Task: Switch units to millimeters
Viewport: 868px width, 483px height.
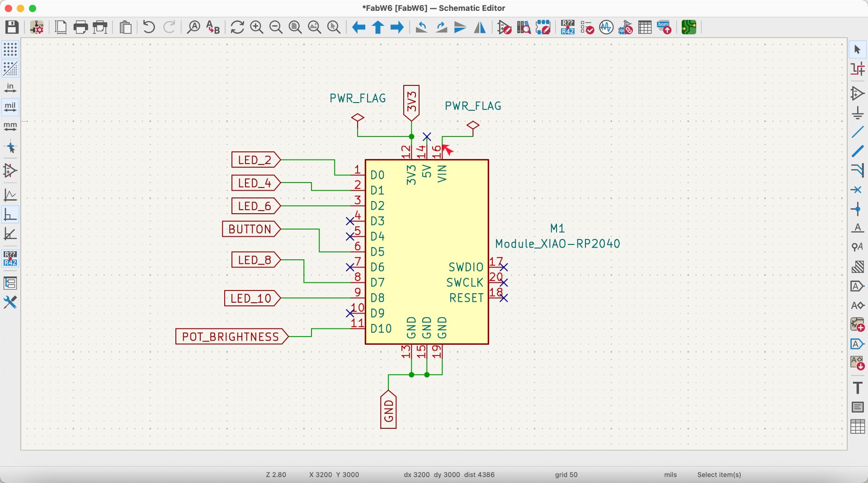Action: pos(10,127)
